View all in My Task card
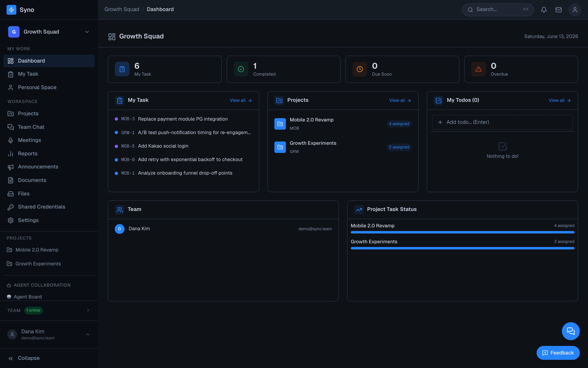 pos(241,100)
